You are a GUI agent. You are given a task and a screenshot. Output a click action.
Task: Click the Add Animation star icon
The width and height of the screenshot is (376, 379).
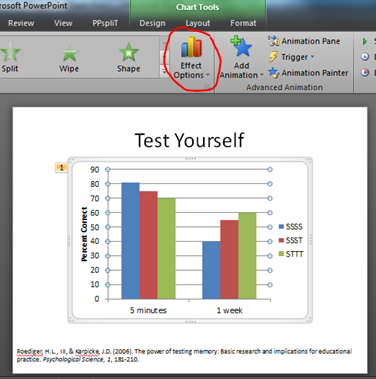click(241, 46)
